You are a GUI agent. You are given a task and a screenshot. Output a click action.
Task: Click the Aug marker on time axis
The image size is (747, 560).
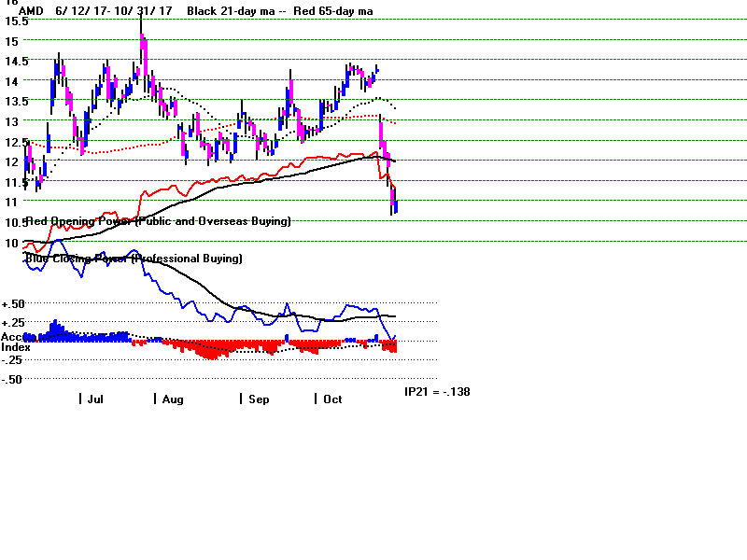(x=171, y=399)
